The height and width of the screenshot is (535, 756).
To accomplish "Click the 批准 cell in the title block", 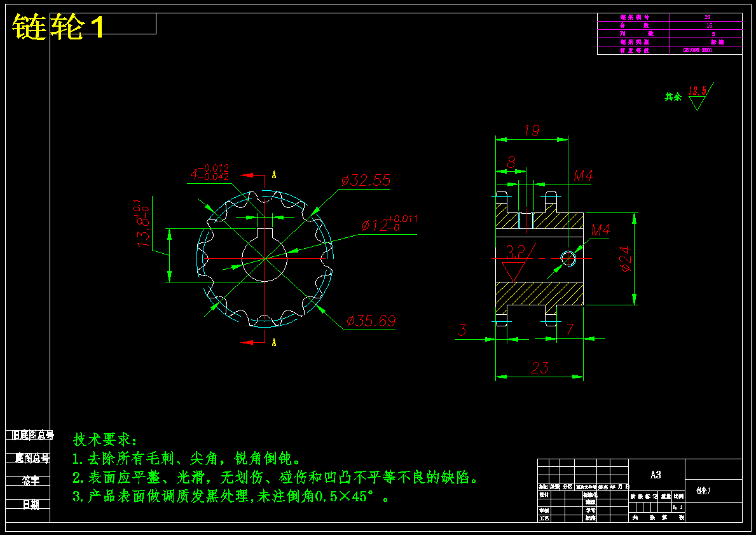I will click(x=590, y=518).
